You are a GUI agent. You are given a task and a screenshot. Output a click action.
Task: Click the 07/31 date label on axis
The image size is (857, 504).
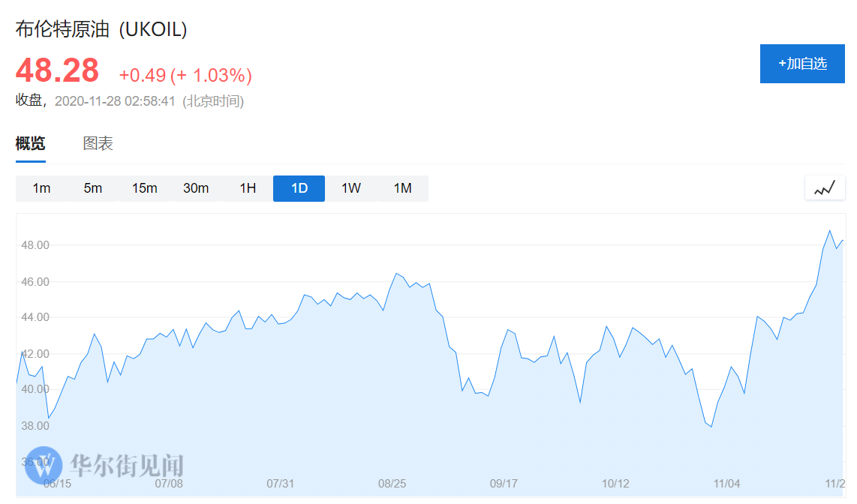(280, 484)
